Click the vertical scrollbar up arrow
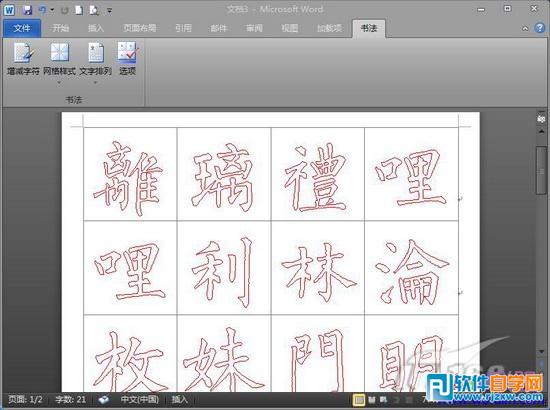Viewport: 550px width, 410px height. [x=541, y=131]
